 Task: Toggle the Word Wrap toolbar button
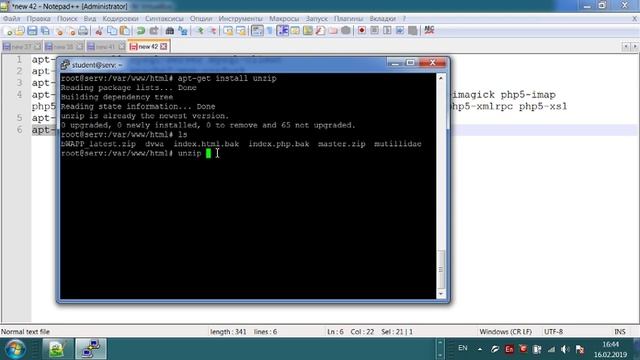pos(257,31)
